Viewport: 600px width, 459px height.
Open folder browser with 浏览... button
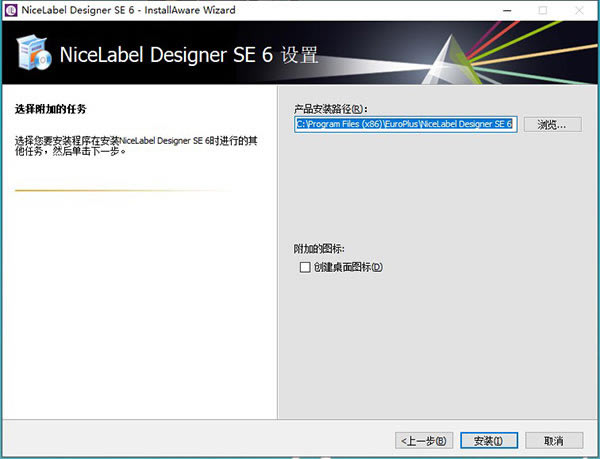coord(551,124)
